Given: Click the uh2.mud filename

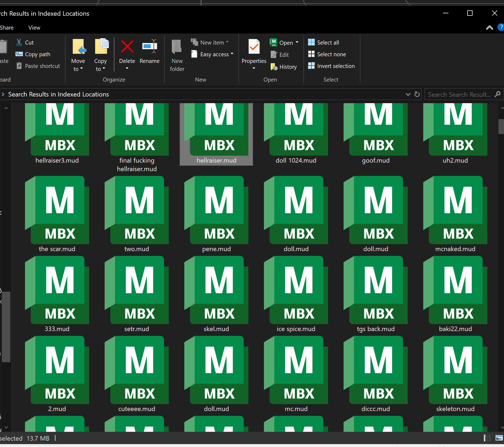Looking at the screenshot, I should click(x=455, y=160).
